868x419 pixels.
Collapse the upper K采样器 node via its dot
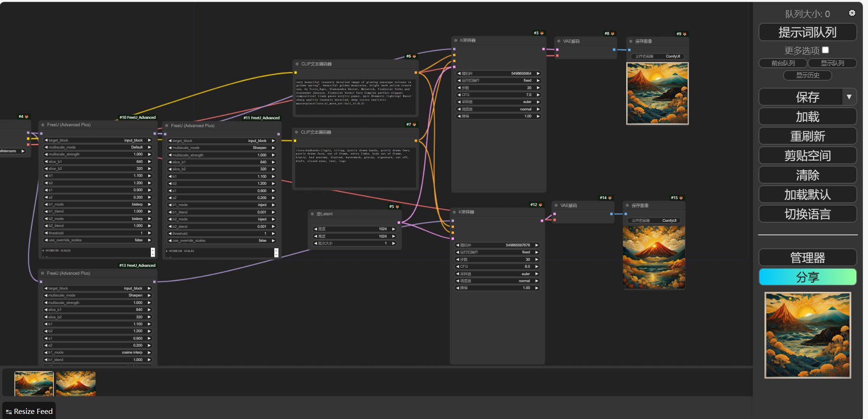tap(455, 40)
